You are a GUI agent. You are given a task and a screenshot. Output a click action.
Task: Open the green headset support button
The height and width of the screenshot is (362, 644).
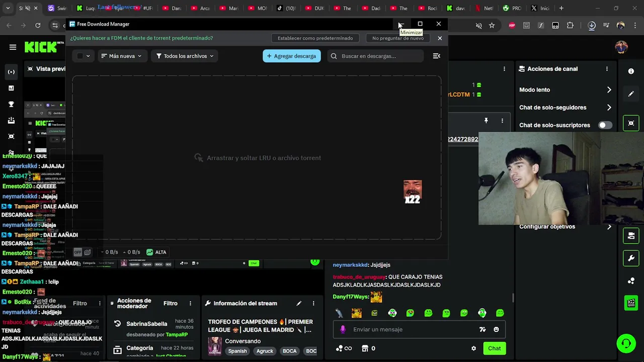pyautogui.click(x=626, y=344)
